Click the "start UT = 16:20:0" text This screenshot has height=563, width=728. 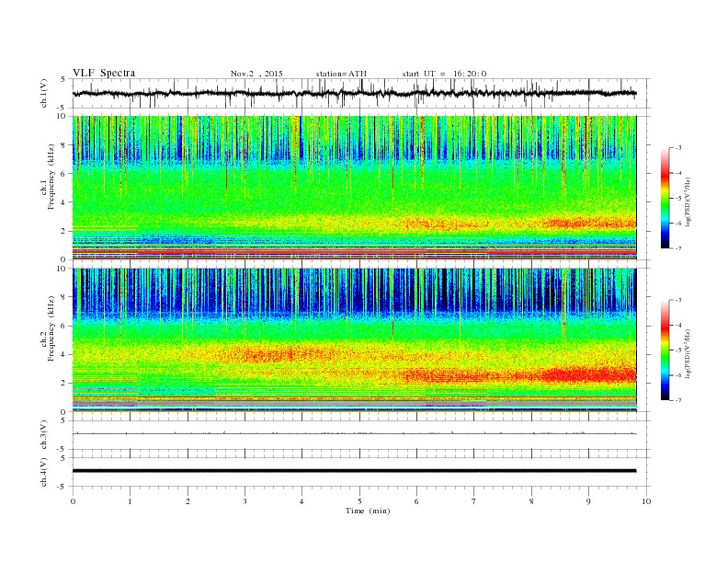[x=444, y=74]
